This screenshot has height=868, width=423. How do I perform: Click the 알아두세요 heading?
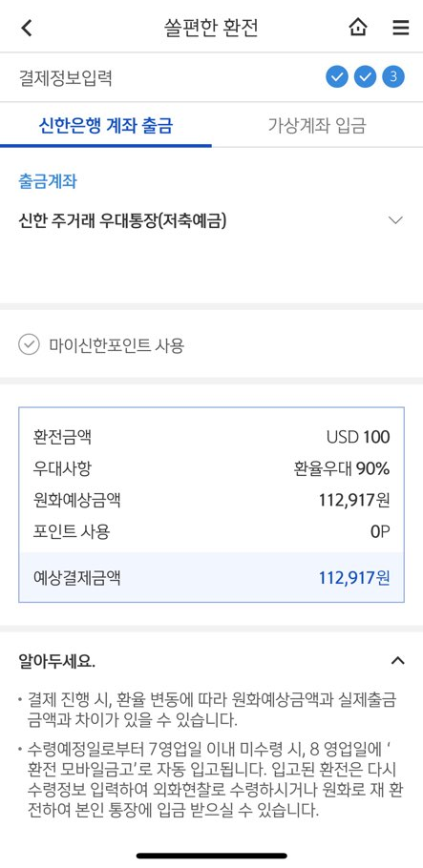(x=56, y=662)
